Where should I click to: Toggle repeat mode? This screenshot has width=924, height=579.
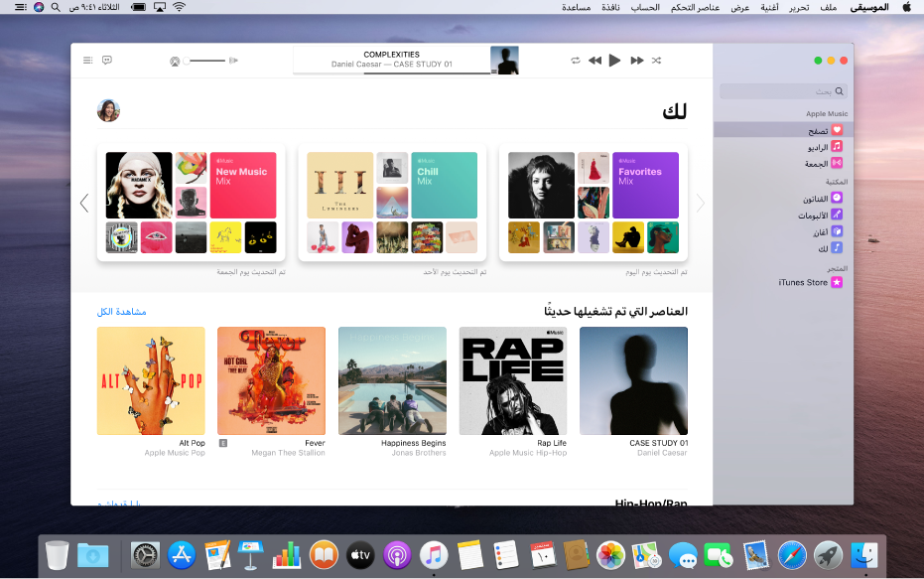[x=575, y=60]
